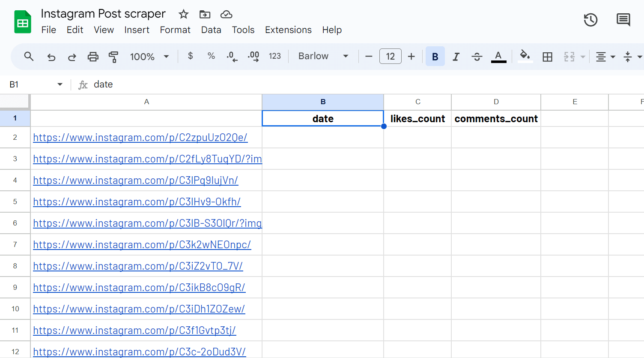The width and height of the screenshot is (644, 358).
Task: Click the Redo arrow icon
Action: [72, 57]
